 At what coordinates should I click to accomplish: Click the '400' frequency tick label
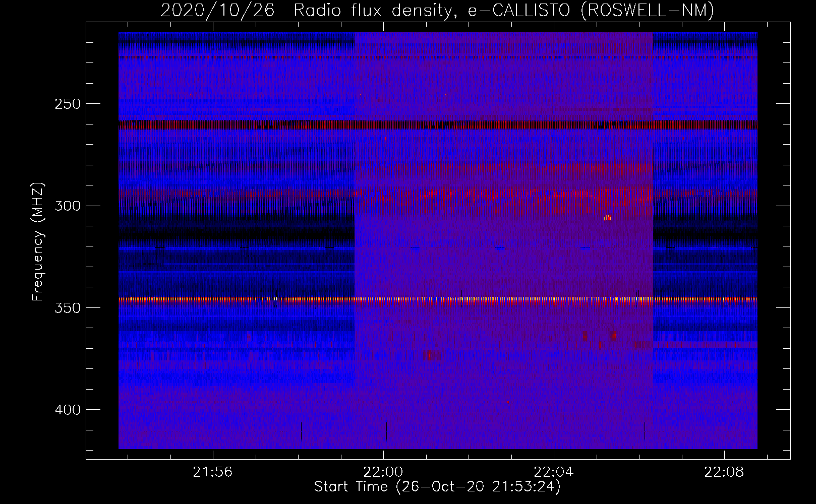68,410
